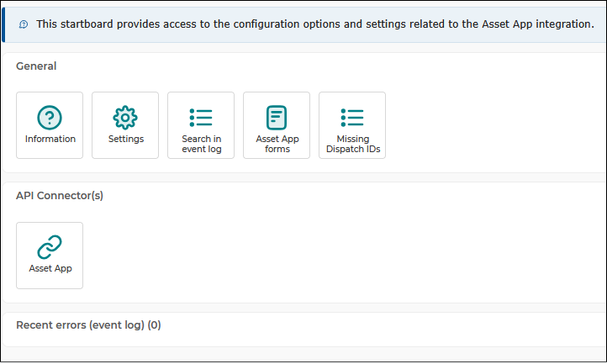
Task: Click the startboard description banner text
Action: (315, 24)
